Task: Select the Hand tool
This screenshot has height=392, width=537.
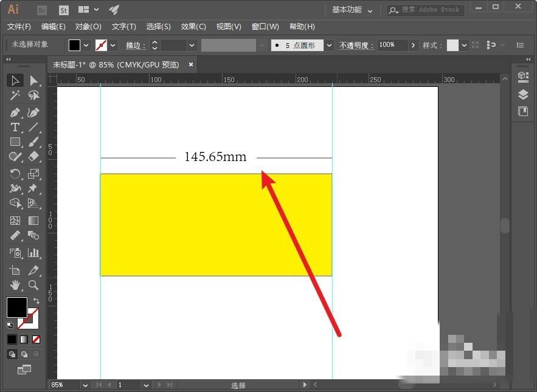Action: 15,285
